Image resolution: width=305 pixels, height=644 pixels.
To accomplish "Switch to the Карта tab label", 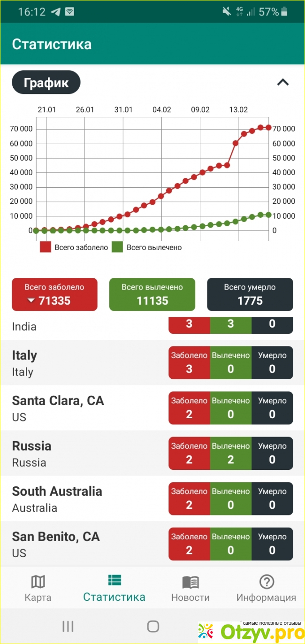I will pyautogui.click(x=38, y=598).
